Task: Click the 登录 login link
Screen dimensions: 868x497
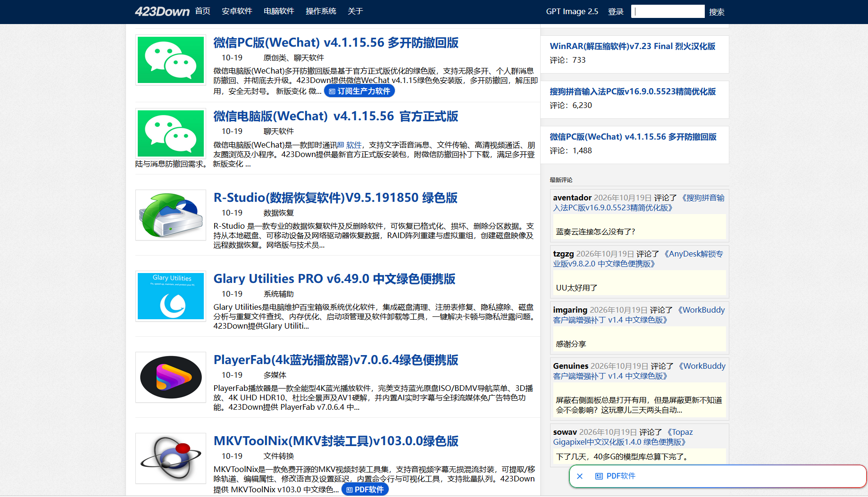Action: click(x=616, y=11)
